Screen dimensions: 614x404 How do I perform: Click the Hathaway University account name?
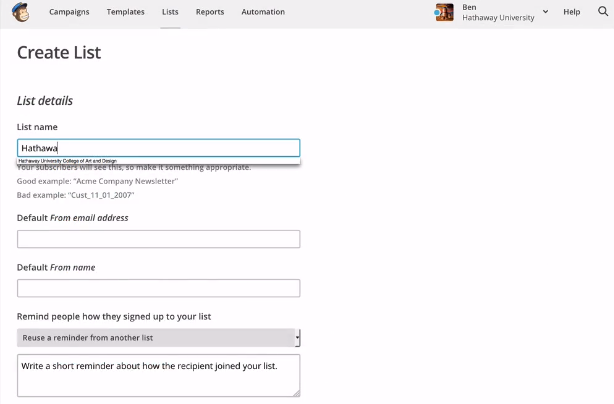[497, 17]
